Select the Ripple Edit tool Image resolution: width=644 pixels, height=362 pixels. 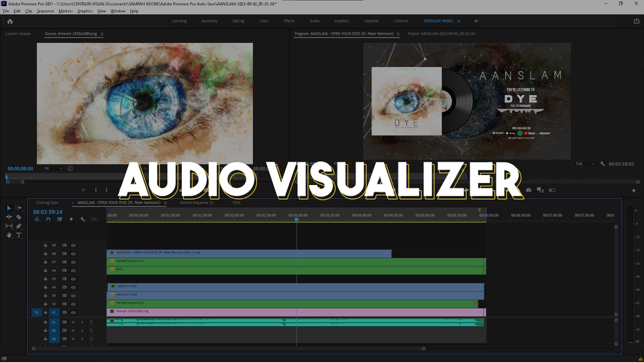pos(9,217)
